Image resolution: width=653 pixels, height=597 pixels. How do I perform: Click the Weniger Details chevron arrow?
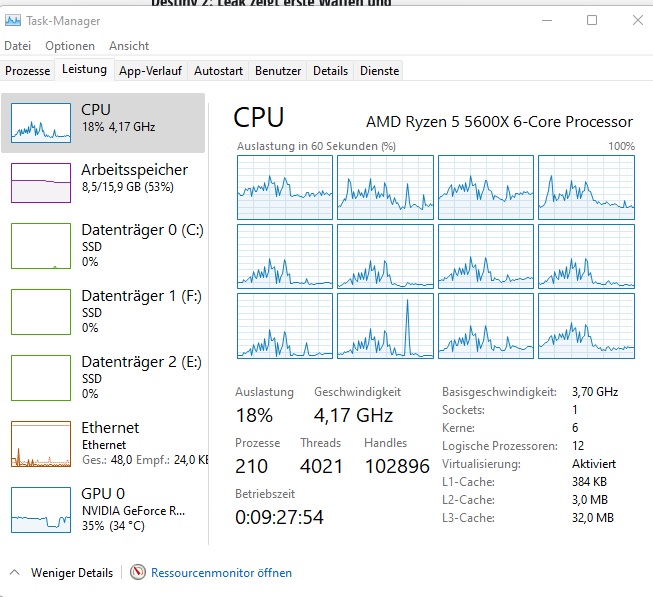pyautogui.click(x=14, y=572)
